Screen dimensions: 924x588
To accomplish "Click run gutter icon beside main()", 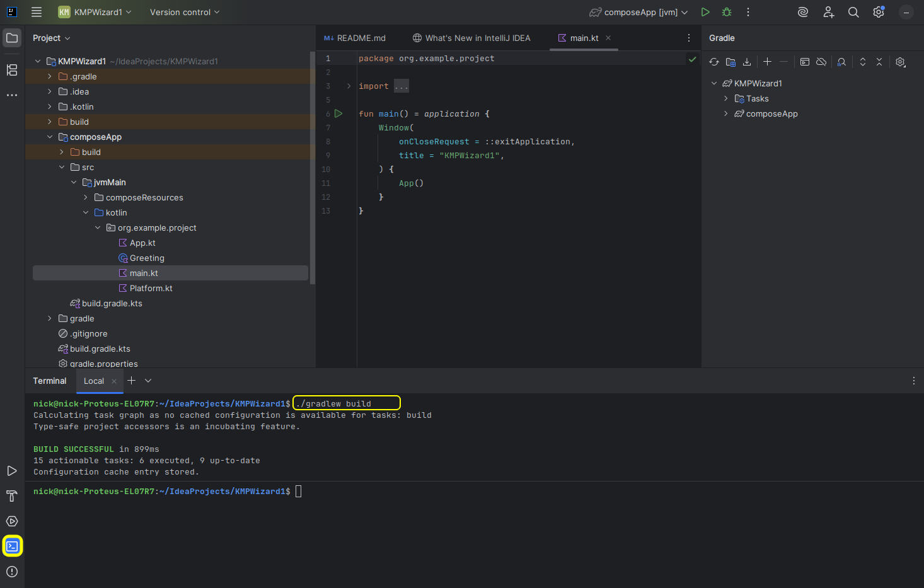I will coord(338,113).
